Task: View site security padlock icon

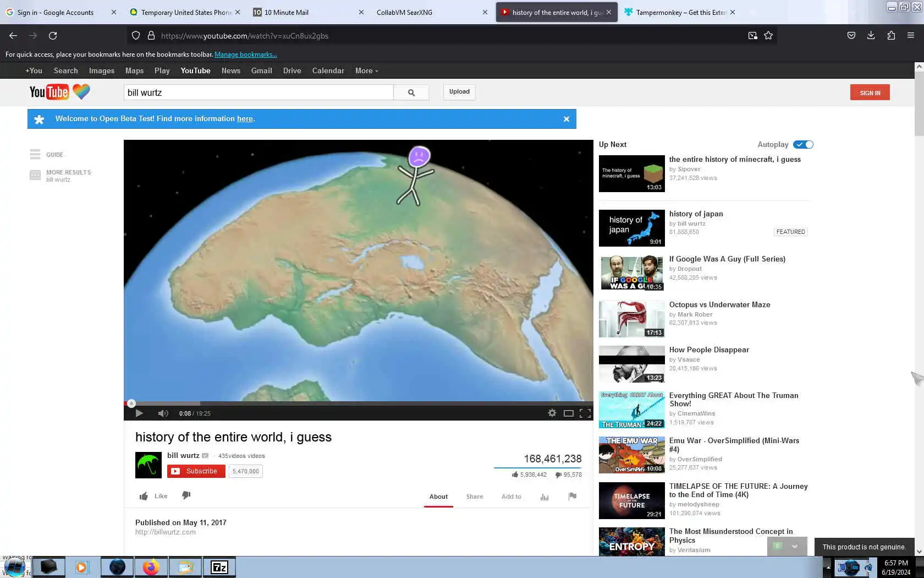Action: tap(151, 36)
